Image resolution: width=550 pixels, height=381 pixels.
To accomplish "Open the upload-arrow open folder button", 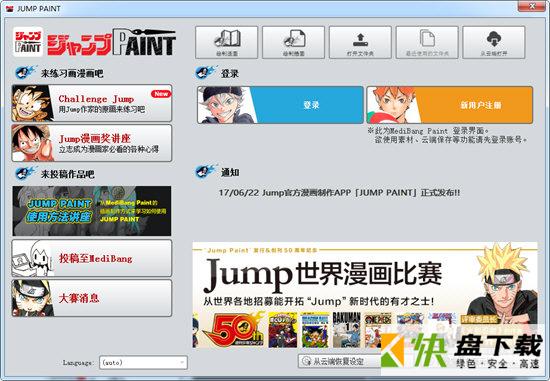I will [x=360, y=42].
